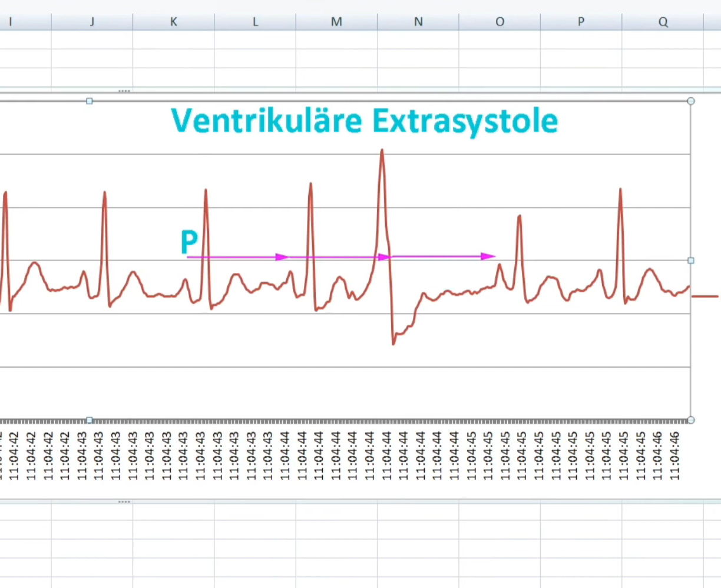
Task: Click the column L header
Action: (255, 22)
